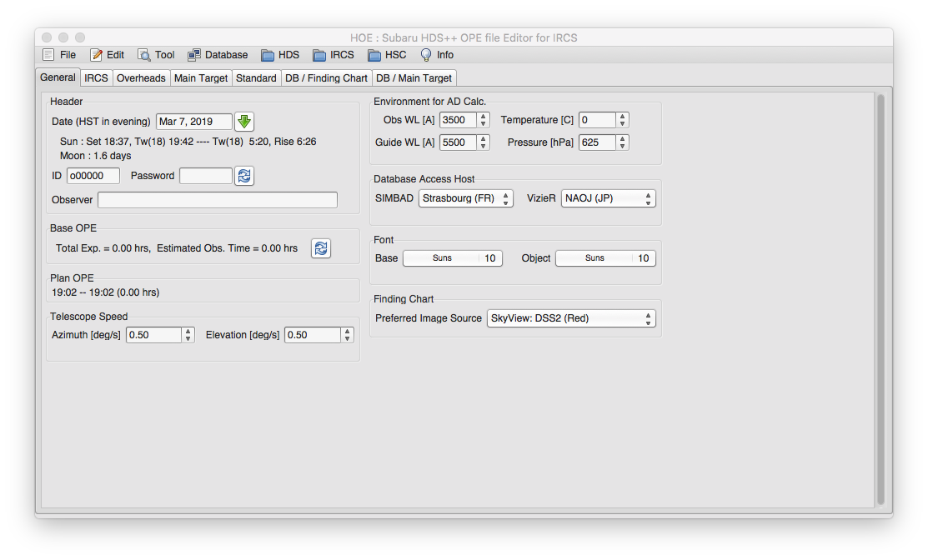Expand the VizieR host dropdown
The height and width of the screenshot is (560, 928).
608,198
